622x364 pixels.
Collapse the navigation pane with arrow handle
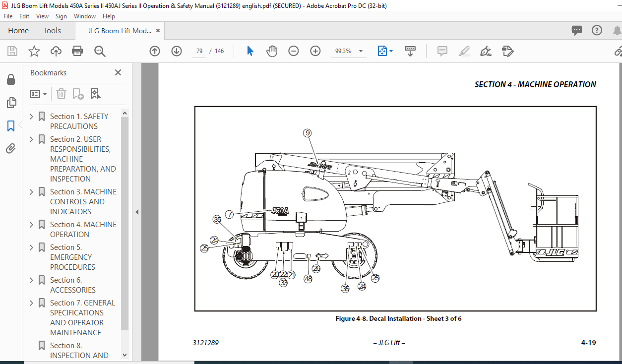coord(137,212)
